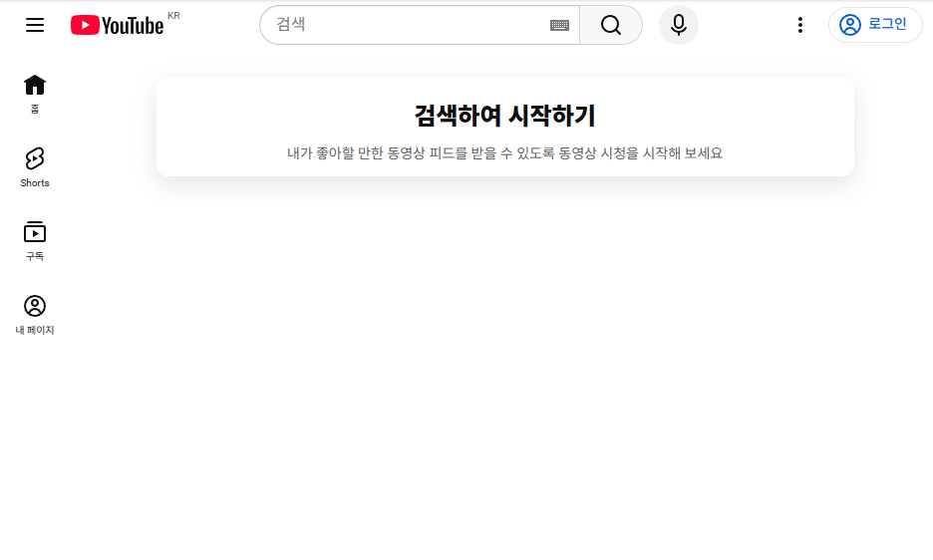Click the KR country code beside the logo
This screenshot has width=933, height=560.
click(173, 16)
